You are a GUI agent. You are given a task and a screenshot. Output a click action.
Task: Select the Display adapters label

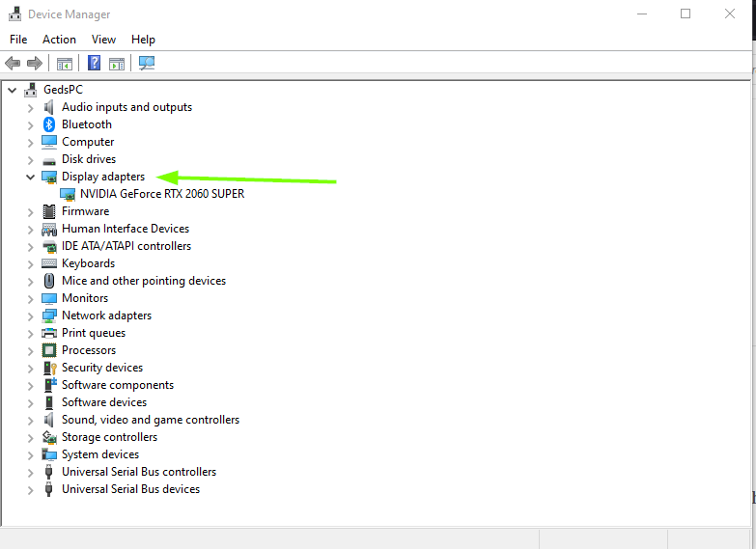103,177
